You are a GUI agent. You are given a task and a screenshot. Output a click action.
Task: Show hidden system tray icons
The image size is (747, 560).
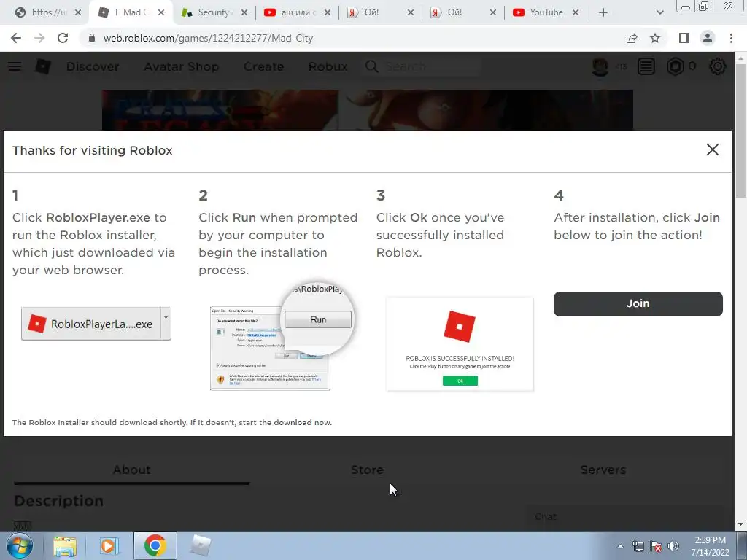620,546
